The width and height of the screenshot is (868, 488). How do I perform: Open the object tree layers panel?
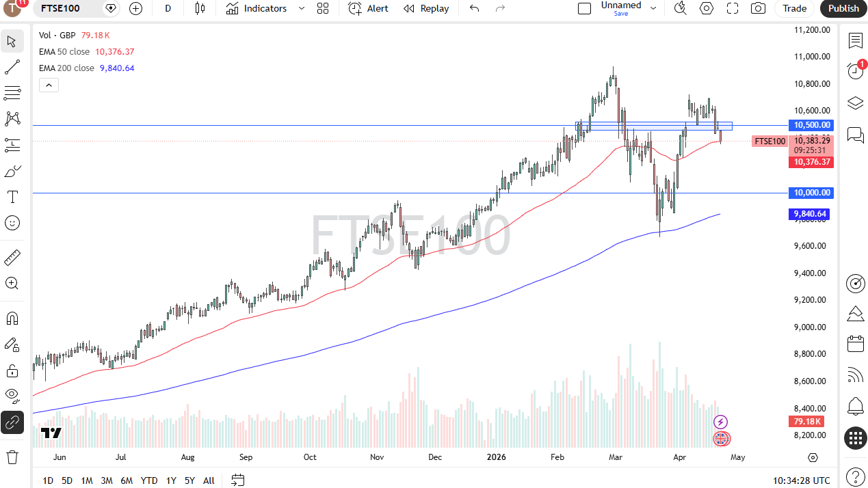(x=855, y=103)
